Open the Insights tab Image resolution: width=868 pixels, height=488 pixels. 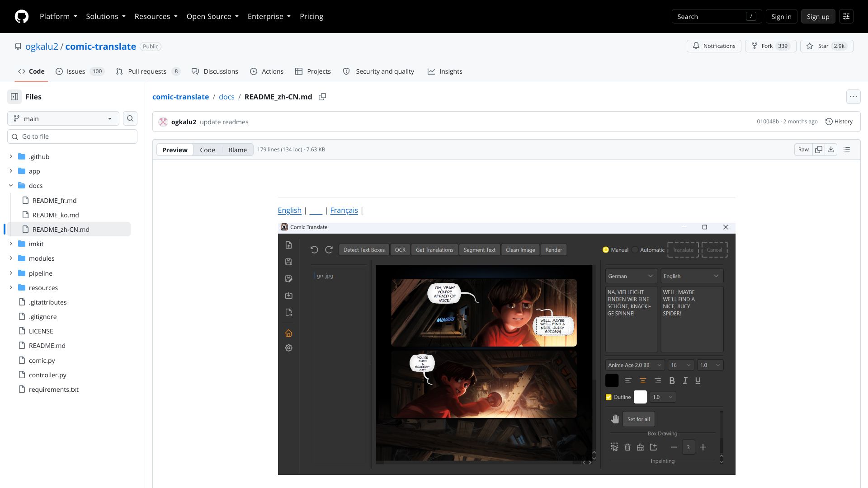[x=445, y=71]
